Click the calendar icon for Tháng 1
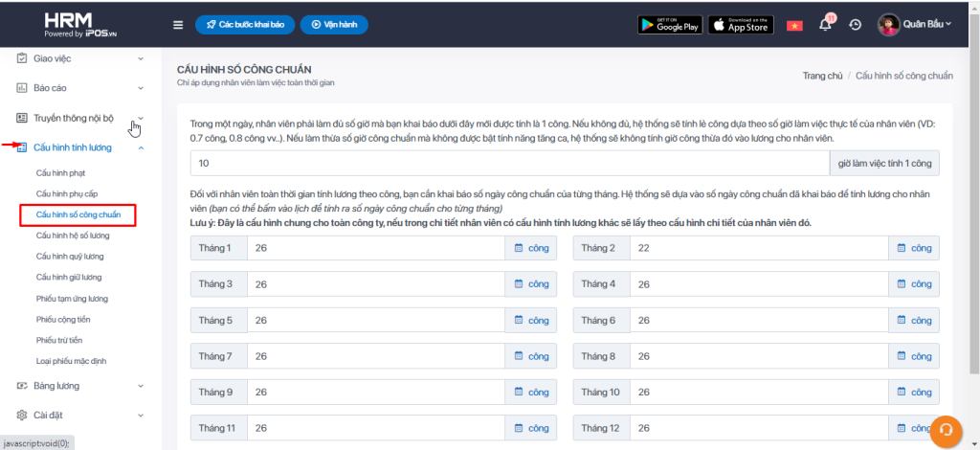 pos(519,249)
